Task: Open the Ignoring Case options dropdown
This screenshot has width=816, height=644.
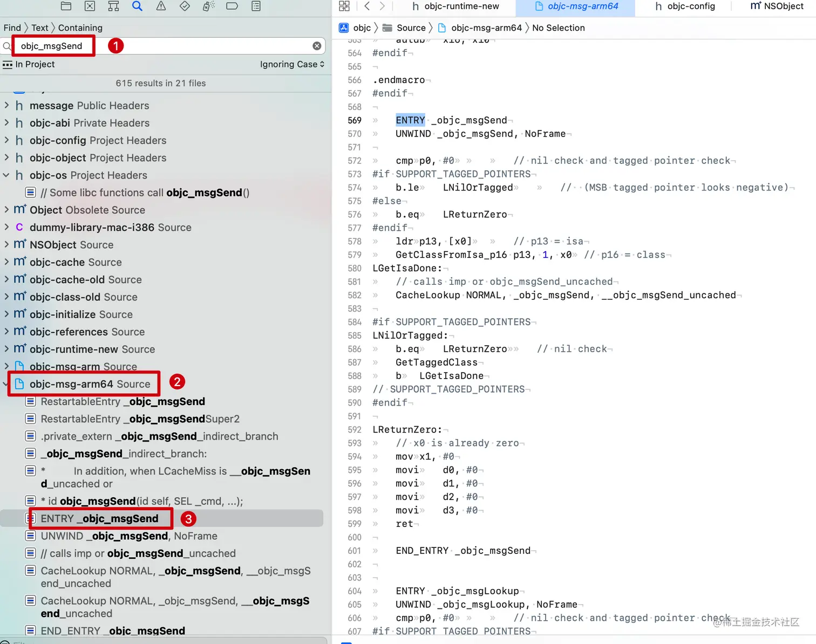Action: (x=291, y=64)
